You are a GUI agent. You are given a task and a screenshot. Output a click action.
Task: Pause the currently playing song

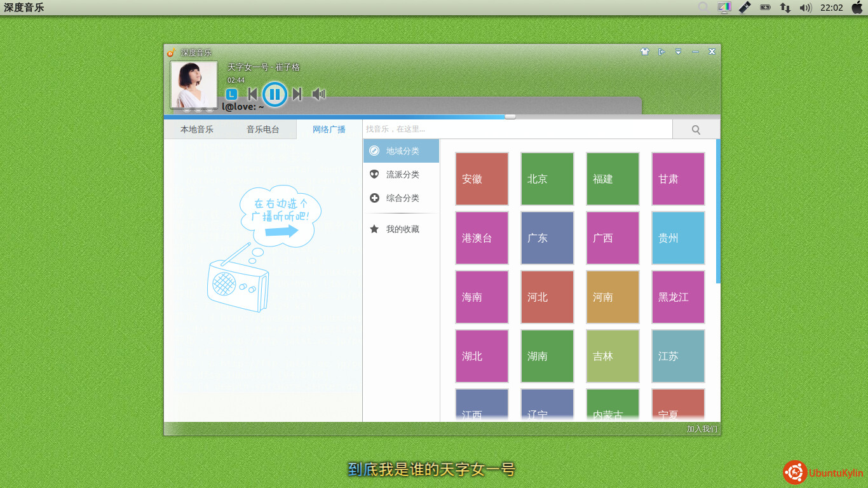point(275,95)
